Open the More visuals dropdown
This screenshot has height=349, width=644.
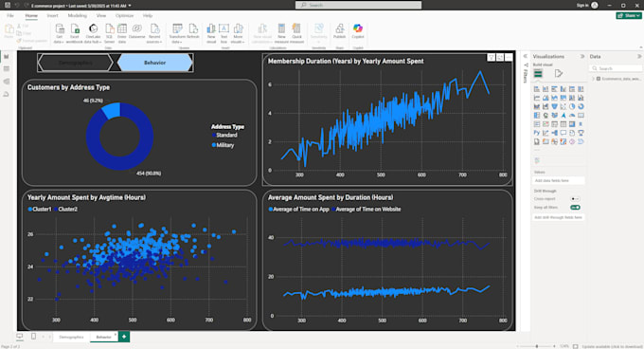(238, 33)
